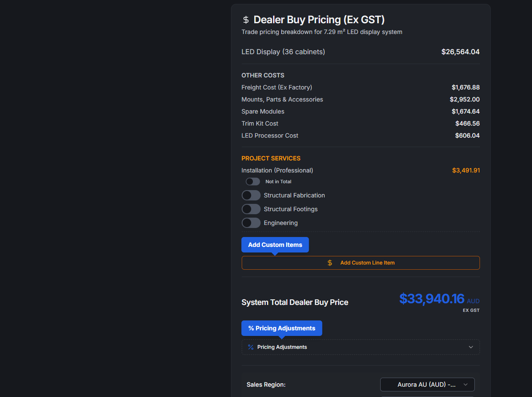
Task: Click the Spare Modules cost entry
Action: [x=263, y=111]
